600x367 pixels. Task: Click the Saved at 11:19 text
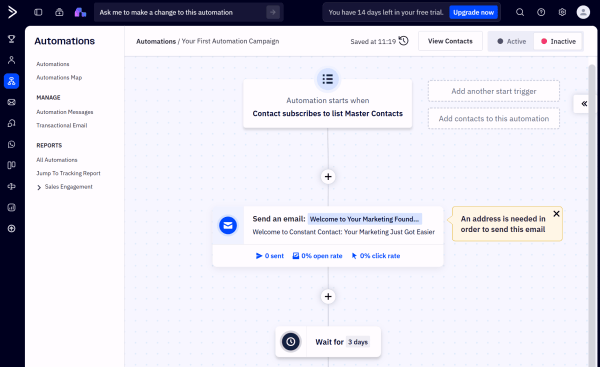pyautogui.click(x=373, y=41)
